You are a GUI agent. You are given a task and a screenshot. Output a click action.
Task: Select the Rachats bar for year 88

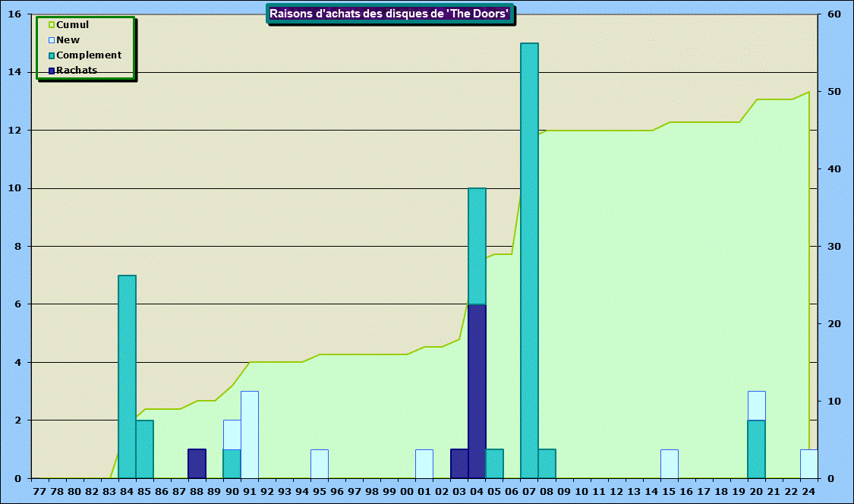click(197, 464)
